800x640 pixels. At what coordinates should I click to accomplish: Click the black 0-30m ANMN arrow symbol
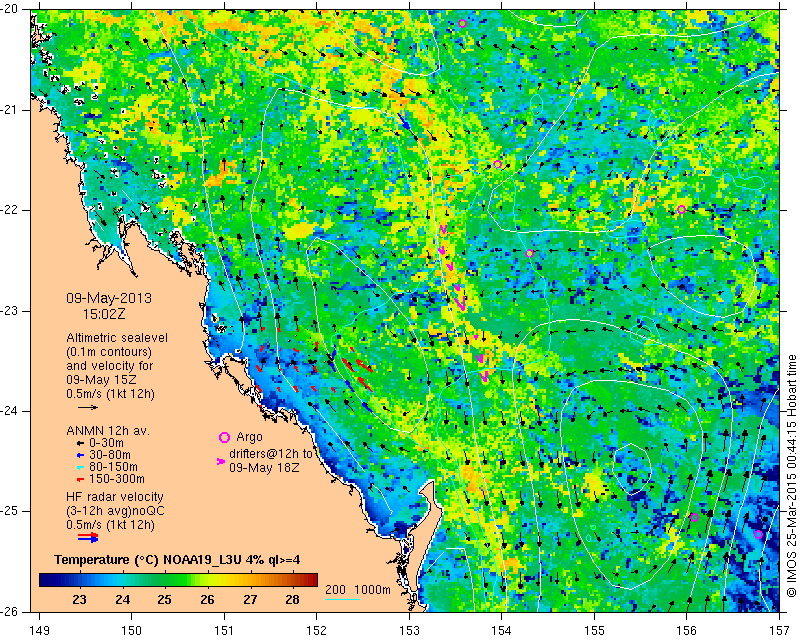(80, 443)
